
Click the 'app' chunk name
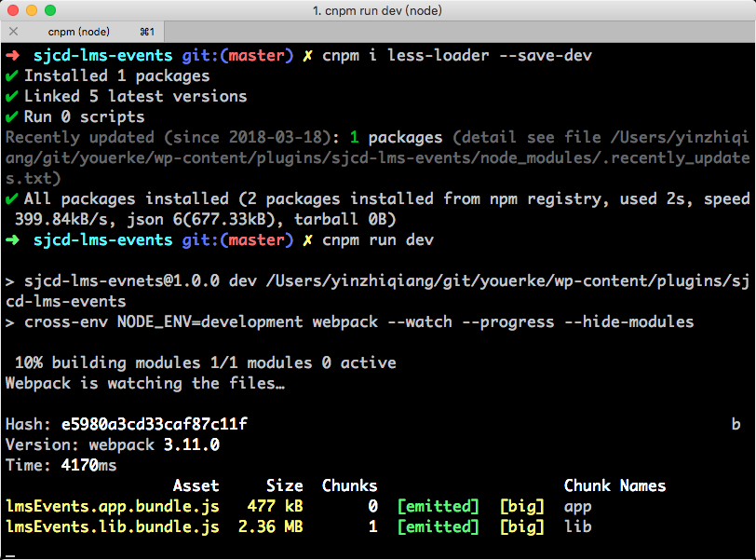click(x=577, y=507)
